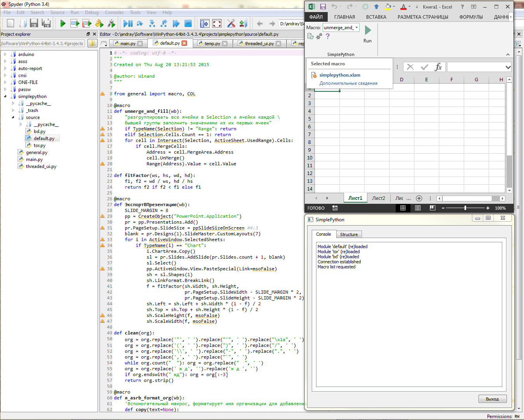Start debugging with the Debug file icon

(x=128, y=24)
